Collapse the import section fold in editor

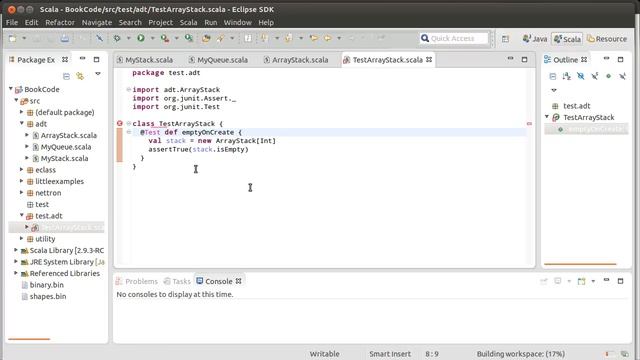[x=129, y=89]
